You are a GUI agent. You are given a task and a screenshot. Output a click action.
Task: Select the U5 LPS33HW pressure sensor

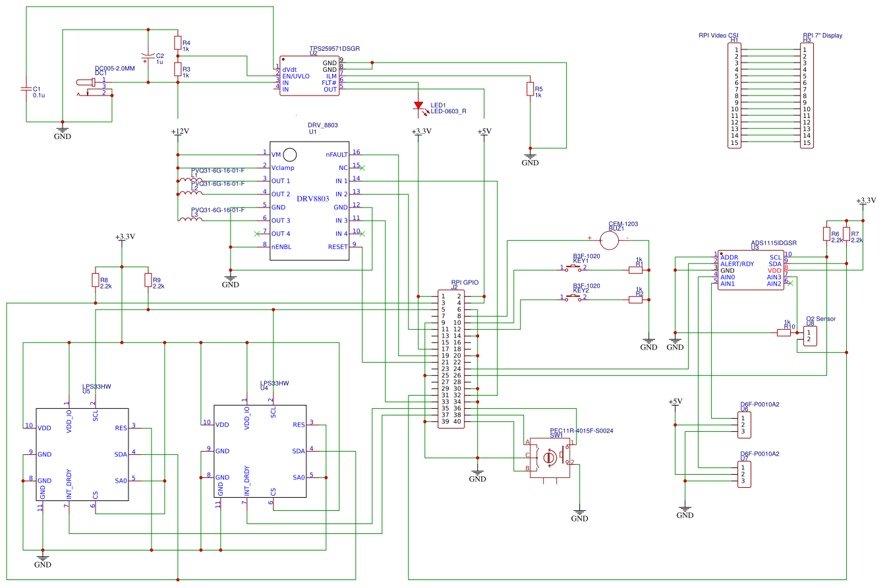(x=82, y=453)
